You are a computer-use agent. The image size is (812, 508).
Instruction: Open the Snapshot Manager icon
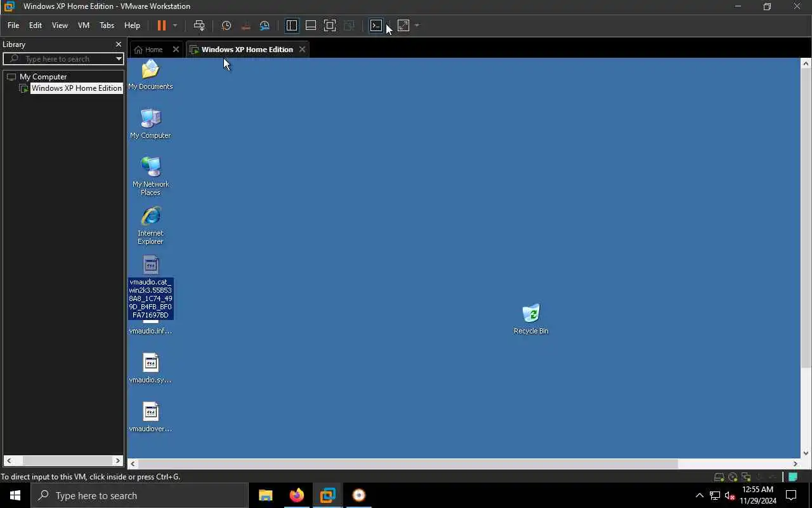click(265, 25)
